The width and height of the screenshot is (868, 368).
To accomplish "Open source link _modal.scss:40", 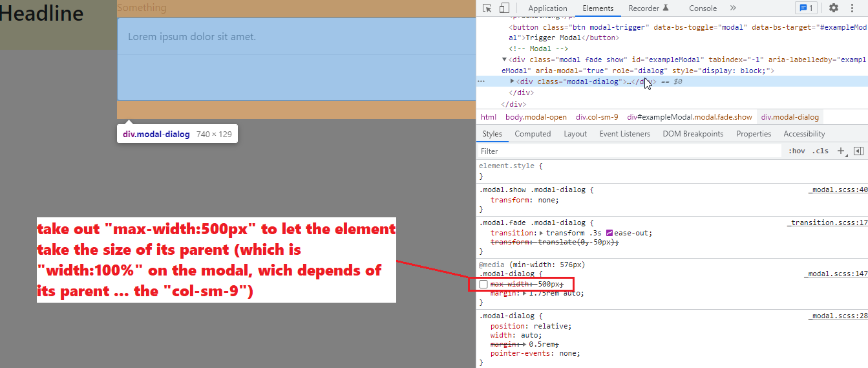I will pyautogui.click(x=838, y=190).
